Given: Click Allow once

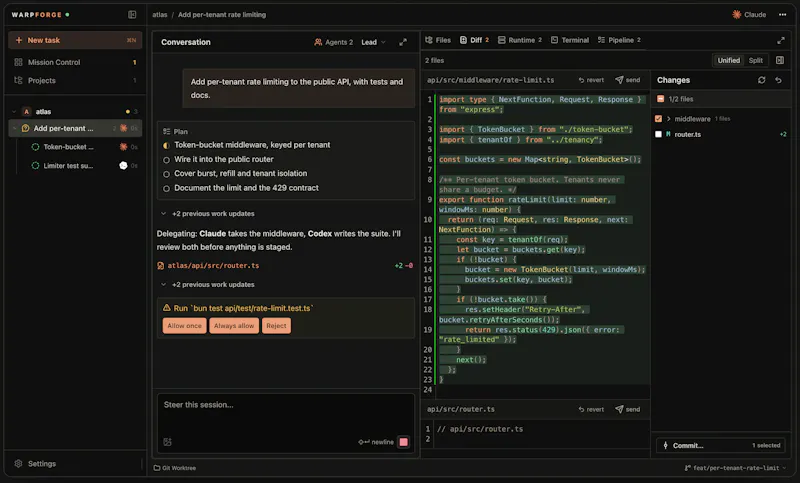Looking at the screenshot, I should [x=184, y=326].
